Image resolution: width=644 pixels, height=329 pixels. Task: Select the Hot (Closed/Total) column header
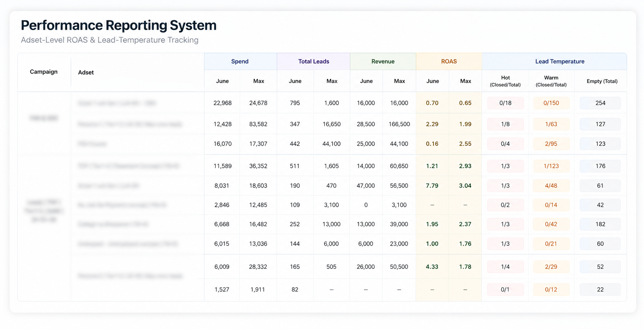(x=506, y=81)
